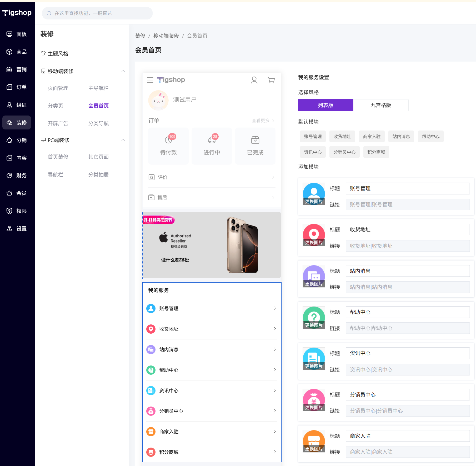Collapse the 移动端装修 menu section
The height and width of the screenshot is (466, 476).
click(123, 71)
